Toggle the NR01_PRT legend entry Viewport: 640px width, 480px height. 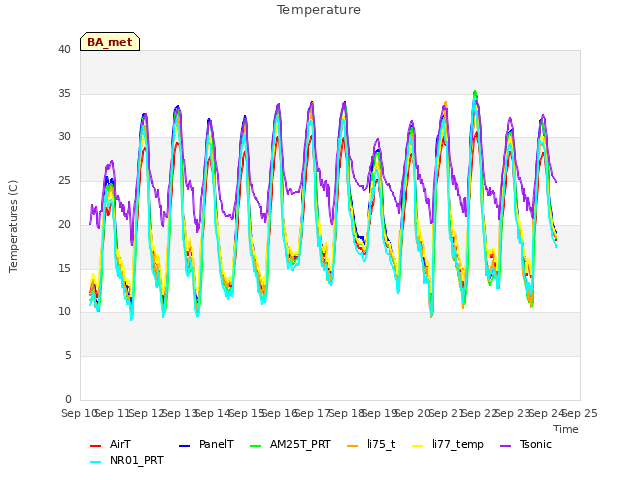pos(127,460)
